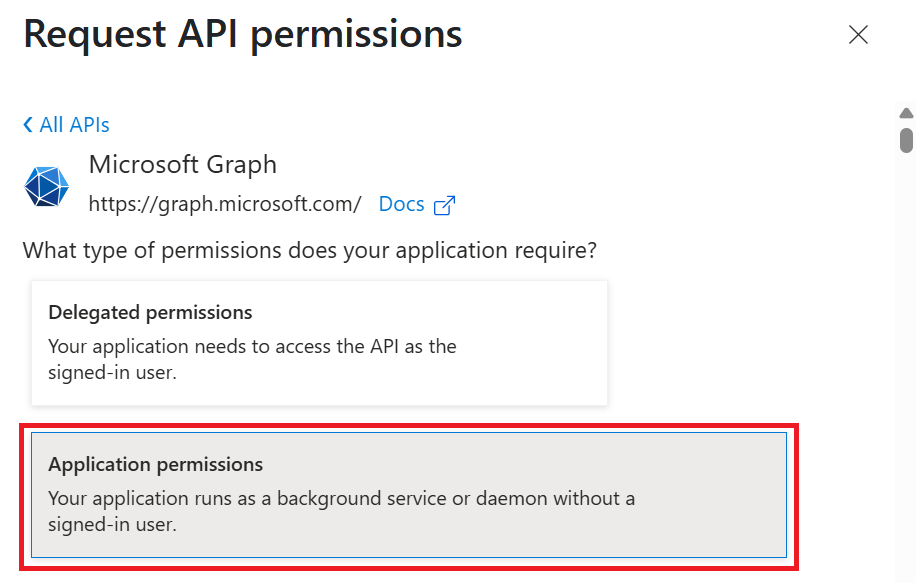916x583 pixels.
Task: Click the vertical scrollbar thumb
Action: pyautogui.click(x=906, y=139)
